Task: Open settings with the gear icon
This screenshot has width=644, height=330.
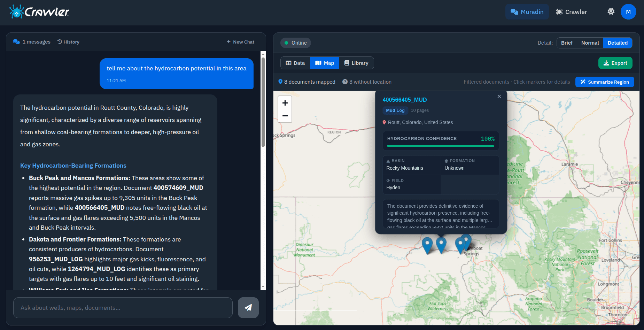Action: tap(611, 11)
